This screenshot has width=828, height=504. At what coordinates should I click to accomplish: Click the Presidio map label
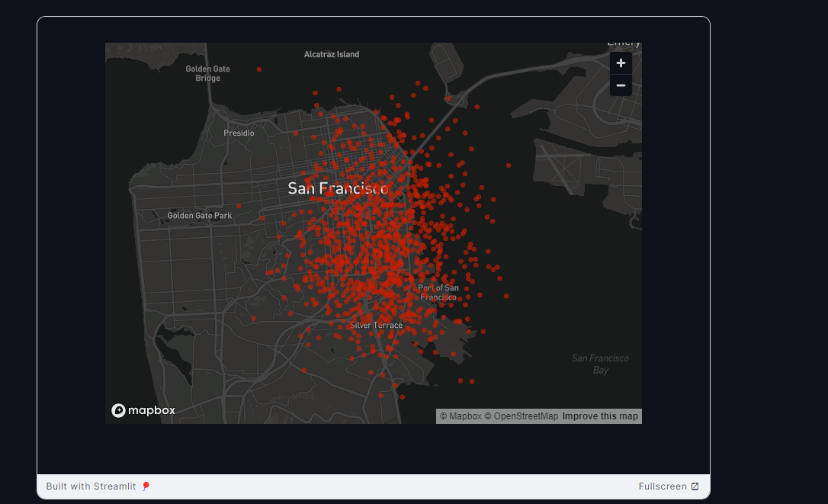coord(239,133)
